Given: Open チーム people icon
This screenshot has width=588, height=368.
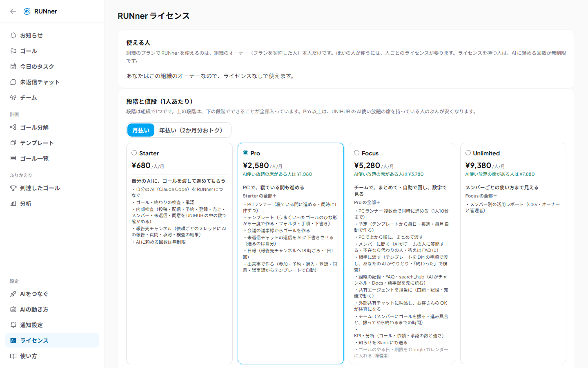Looking at the screenshot, I should (13, 98).
